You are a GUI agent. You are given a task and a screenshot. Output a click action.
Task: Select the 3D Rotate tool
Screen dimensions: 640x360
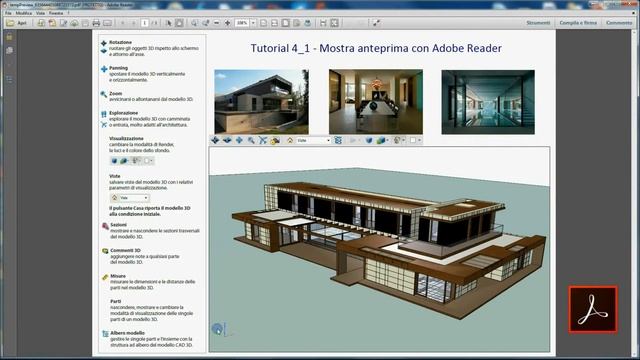[215, 140]
